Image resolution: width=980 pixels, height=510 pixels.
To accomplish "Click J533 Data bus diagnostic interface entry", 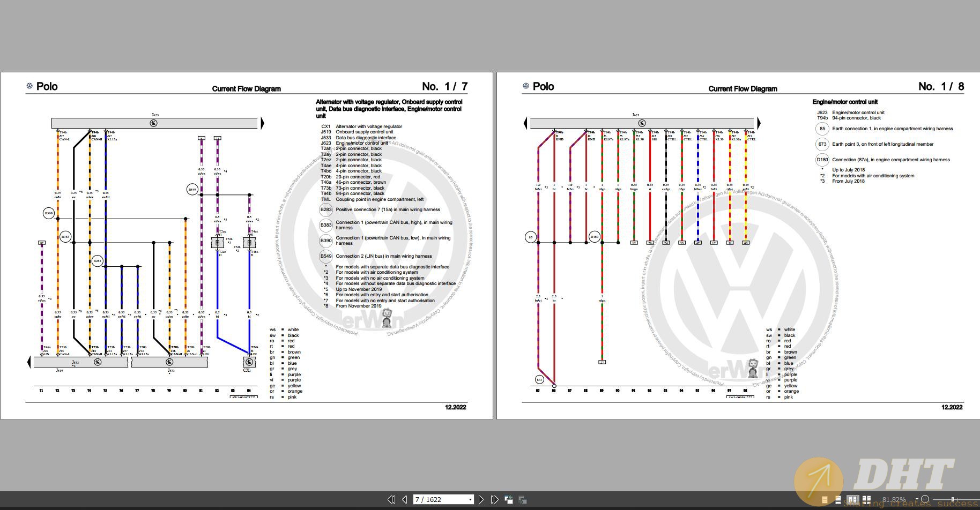I will tap(359, 138).
